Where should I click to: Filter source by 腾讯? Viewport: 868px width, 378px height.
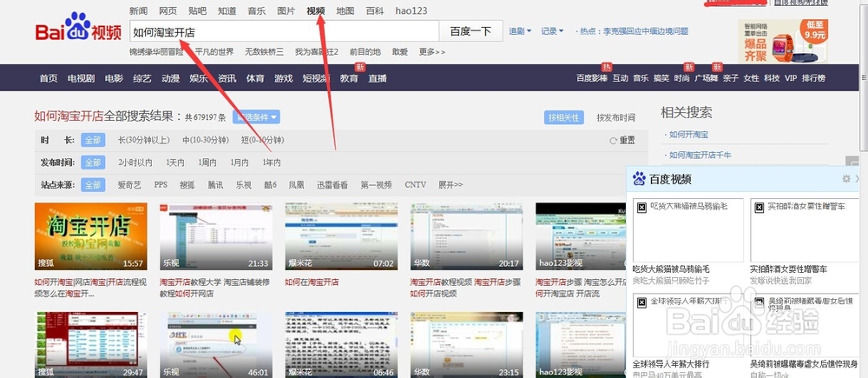(x=215, y=184)
